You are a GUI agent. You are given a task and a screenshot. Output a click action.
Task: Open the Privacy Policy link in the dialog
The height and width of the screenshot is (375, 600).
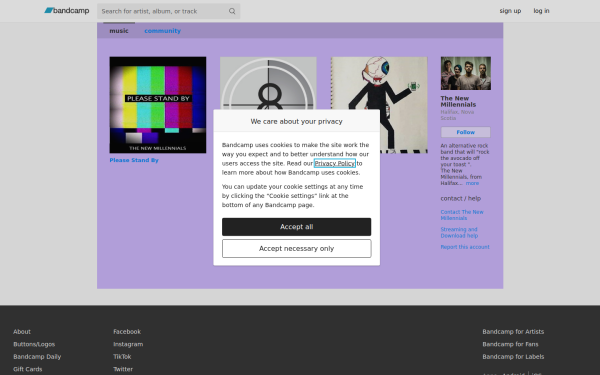click(334, 163)
